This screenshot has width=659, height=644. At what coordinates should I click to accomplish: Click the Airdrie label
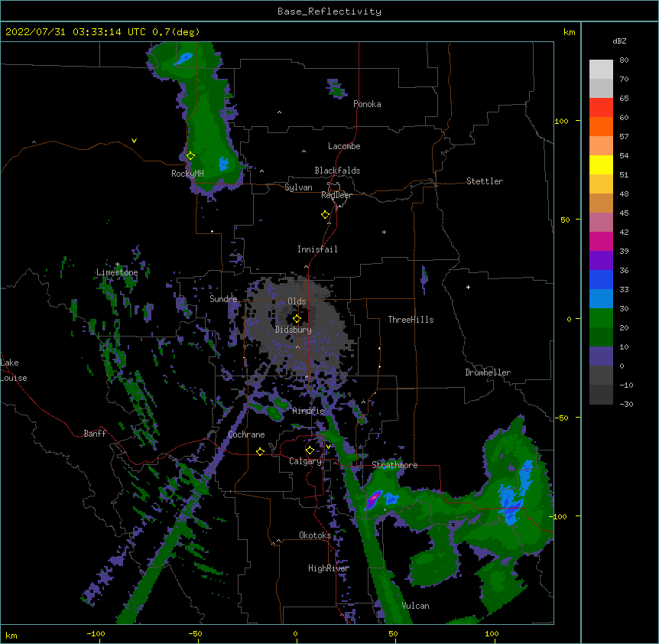pos(309,411)
